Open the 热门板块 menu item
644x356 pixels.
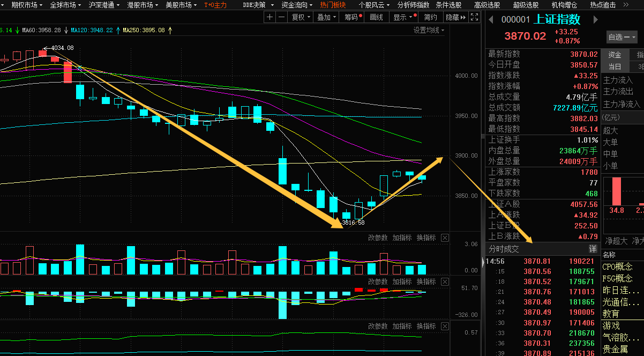(333, 5)
